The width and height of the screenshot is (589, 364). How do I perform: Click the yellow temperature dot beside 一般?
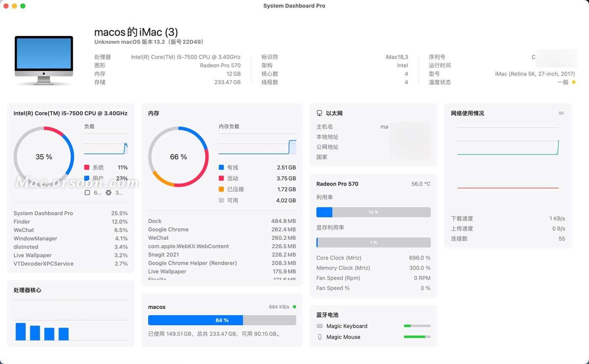click(x=574, y=82)
